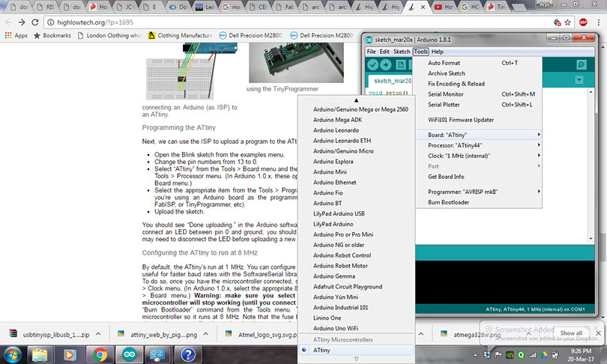Open the Help menu in Arduino
This screenshot has height=364, width=607.
pos(438,52)
